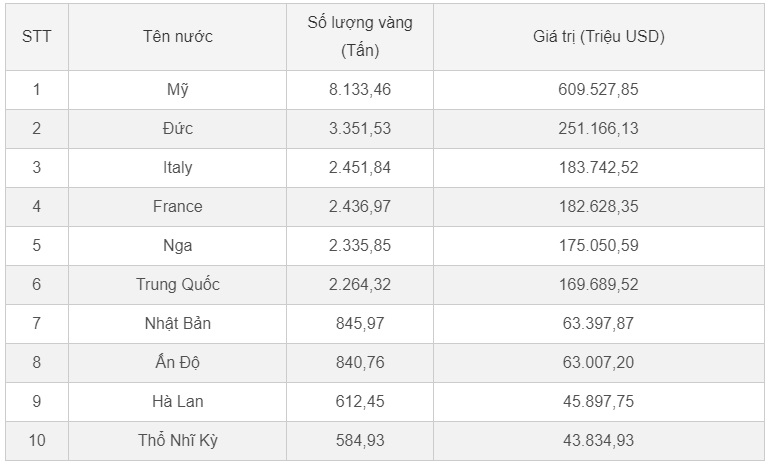Select the Nhật Bản cell

point(177,323)
